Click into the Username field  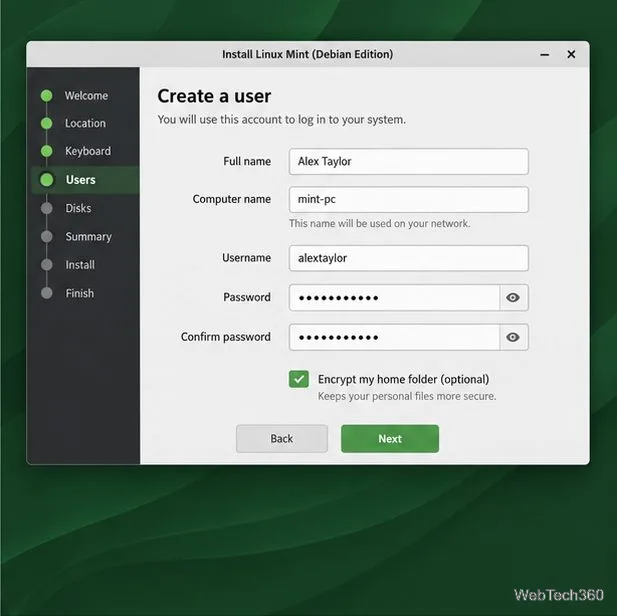pos(408,258)
